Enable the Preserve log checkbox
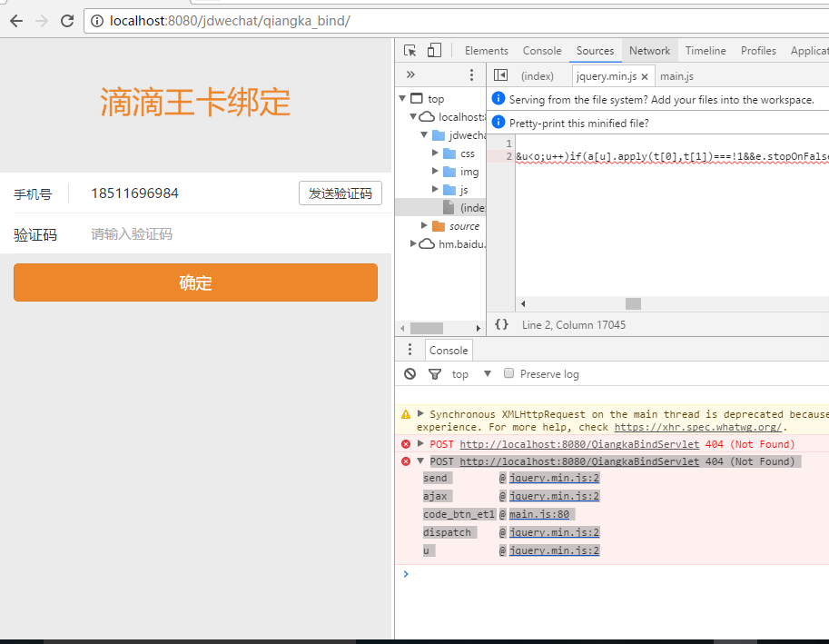 coord(508,372)
